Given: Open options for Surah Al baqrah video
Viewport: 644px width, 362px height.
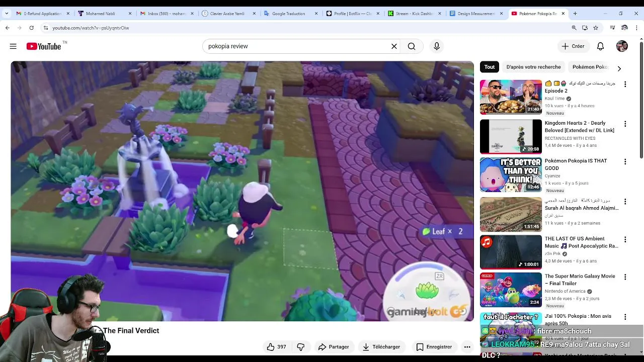Looking at the screenshot, I should pos(625,202).
